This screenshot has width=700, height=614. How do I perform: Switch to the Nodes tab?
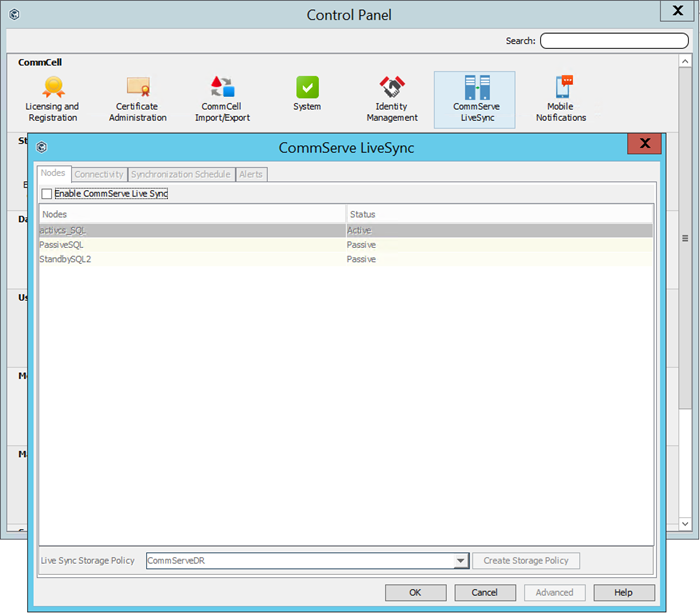point(53,174)
